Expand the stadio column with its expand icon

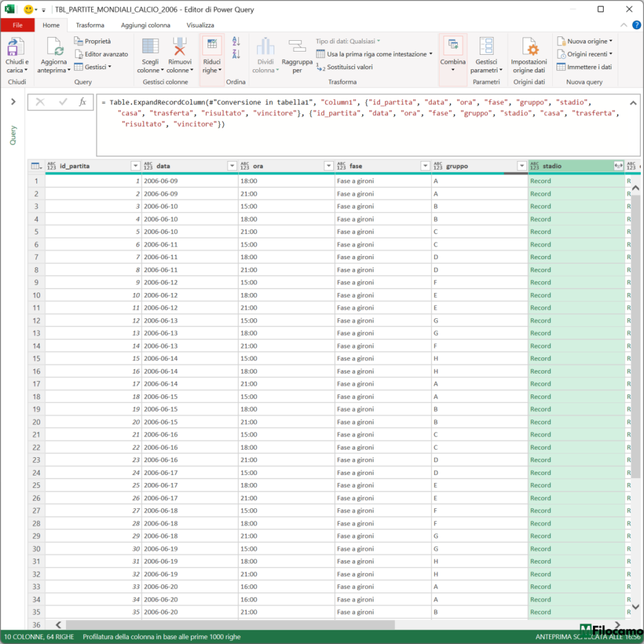pos(618,166)
